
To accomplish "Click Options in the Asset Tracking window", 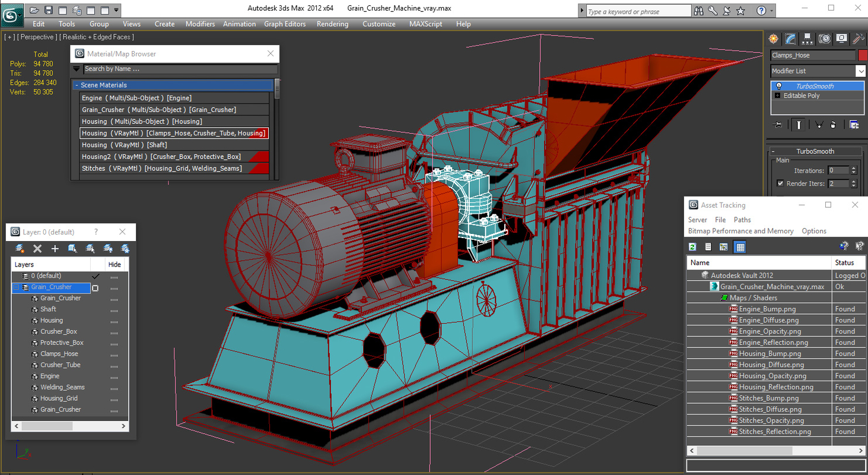I will [x=813, y=230].
